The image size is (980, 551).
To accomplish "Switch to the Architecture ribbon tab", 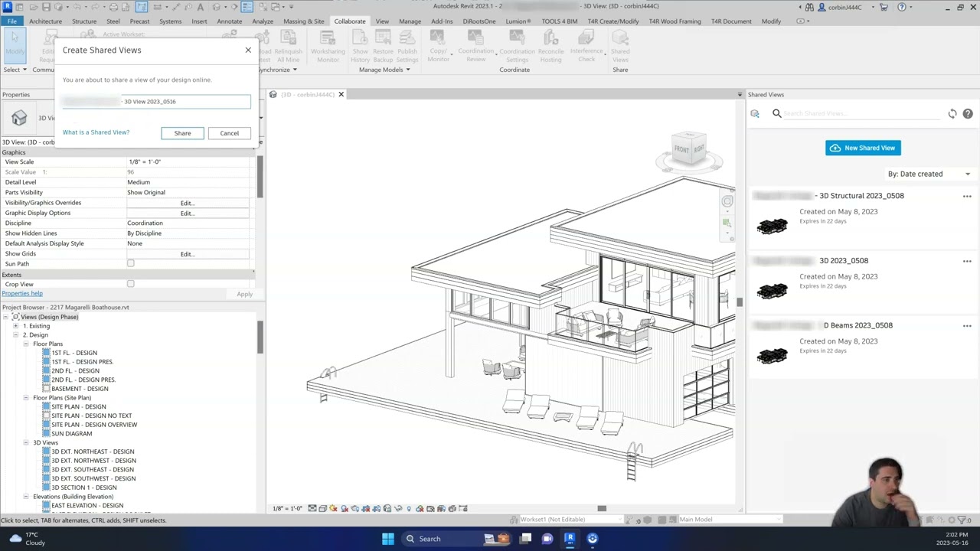I will [45, 21].
